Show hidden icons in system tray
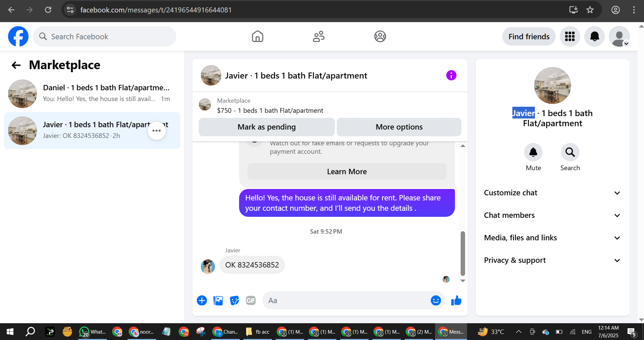This screenshot has width=644, height=340. tap(518, 332)
